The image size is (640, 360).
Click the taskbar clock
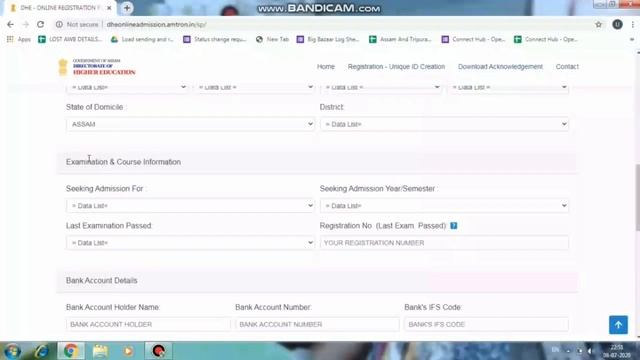coord(616,351)
